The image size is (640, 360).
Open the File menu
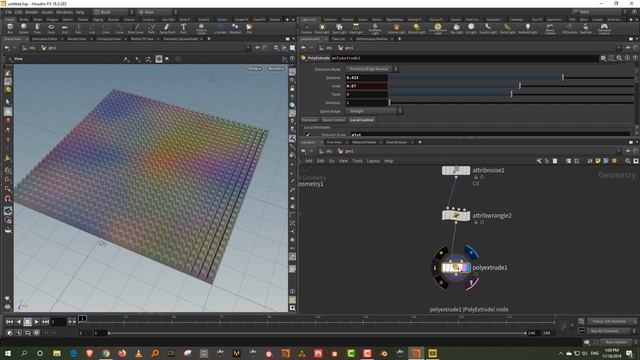(9, 12)
